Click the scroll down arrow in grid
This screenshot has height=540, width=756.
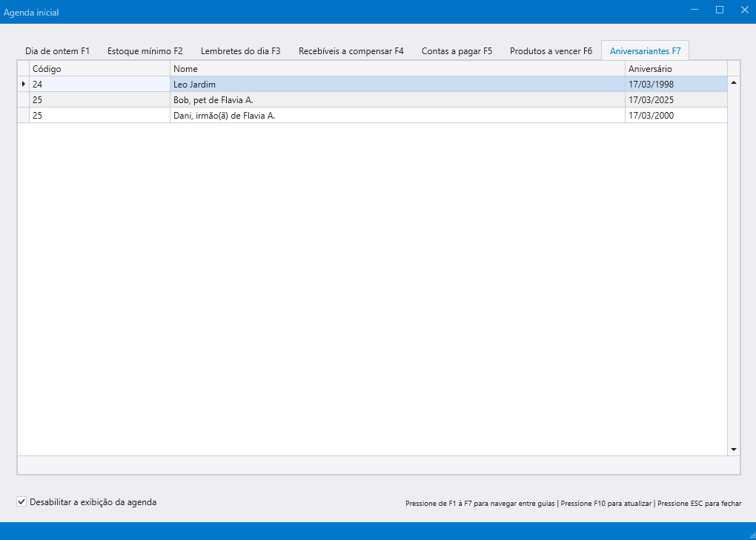[734, 450]
